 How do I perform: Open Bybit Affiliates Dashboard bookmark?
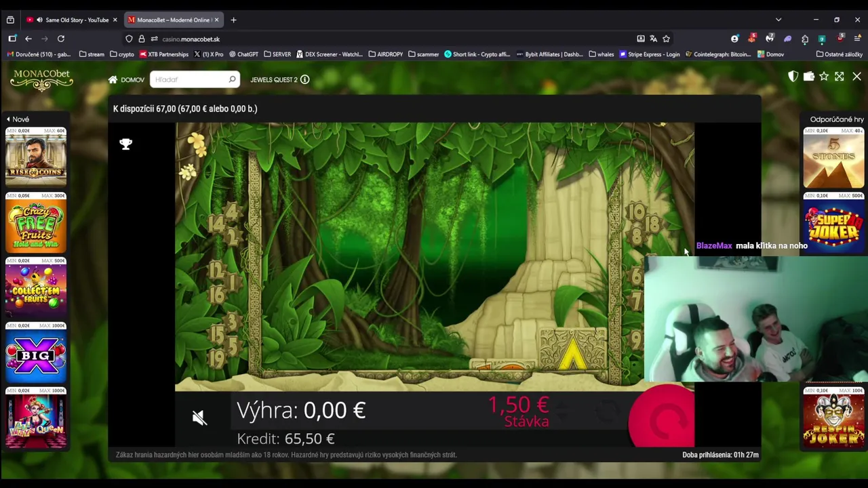tap(550, 54)
